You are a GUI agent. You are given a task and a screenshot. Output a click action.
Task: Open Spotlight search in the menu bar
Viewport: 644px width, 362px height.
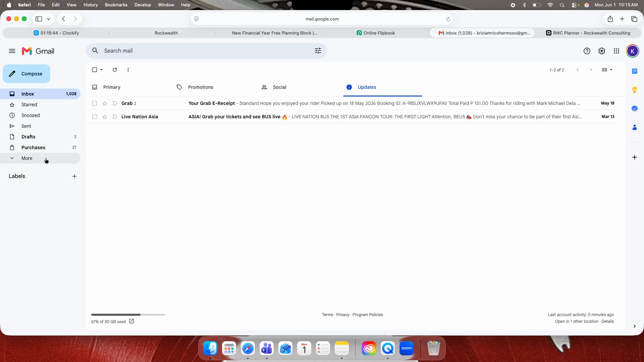pyautogui.click(x=562, y=5)
